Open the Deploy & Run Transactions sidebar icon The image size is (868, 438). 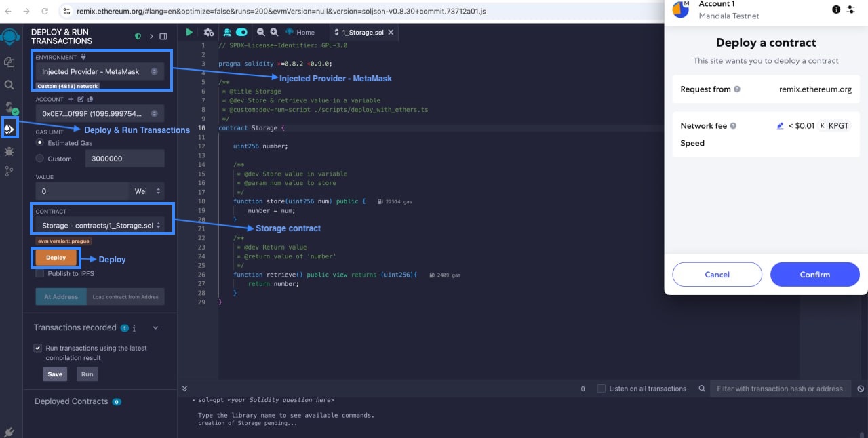pos(9,128)
